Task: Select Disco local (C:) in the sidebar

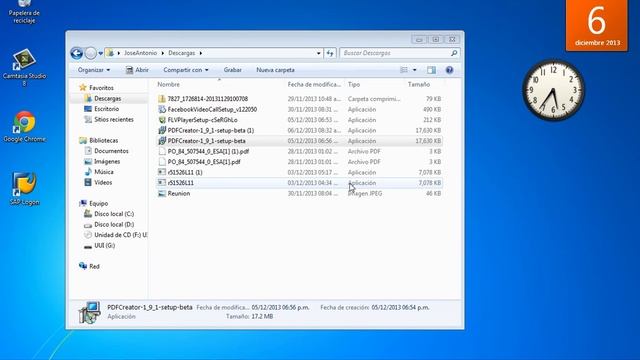Action: (x=114, y=214)
